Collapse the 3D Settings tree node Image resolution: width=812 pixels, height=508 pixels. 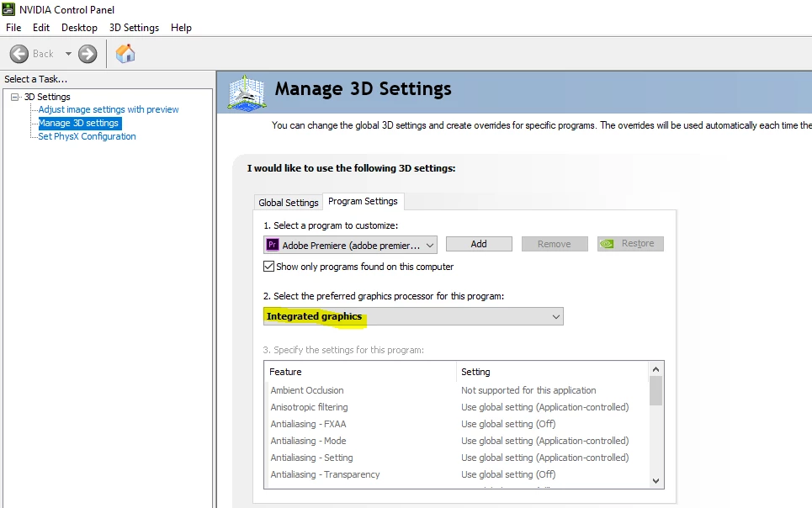[15, 97]
